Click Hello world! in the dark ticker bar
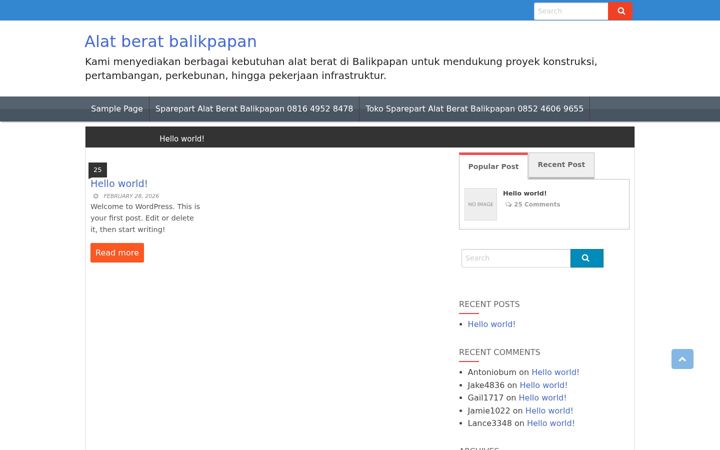The width and height of the screenshot is (720, 450). pyautogui.click(x=182, y=139)
